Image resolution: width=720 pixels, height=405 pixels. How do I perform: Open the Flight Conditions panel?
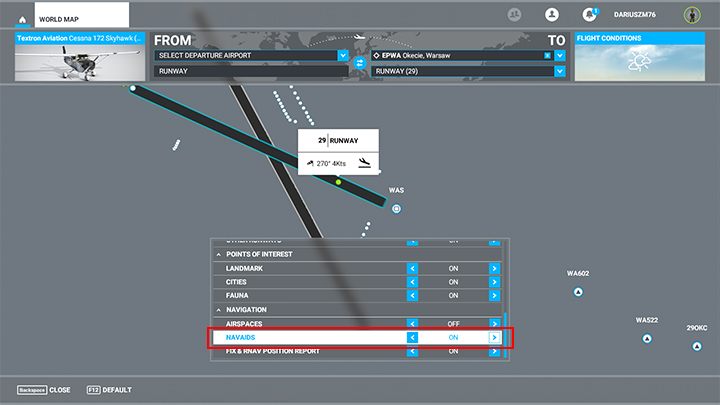640,57
